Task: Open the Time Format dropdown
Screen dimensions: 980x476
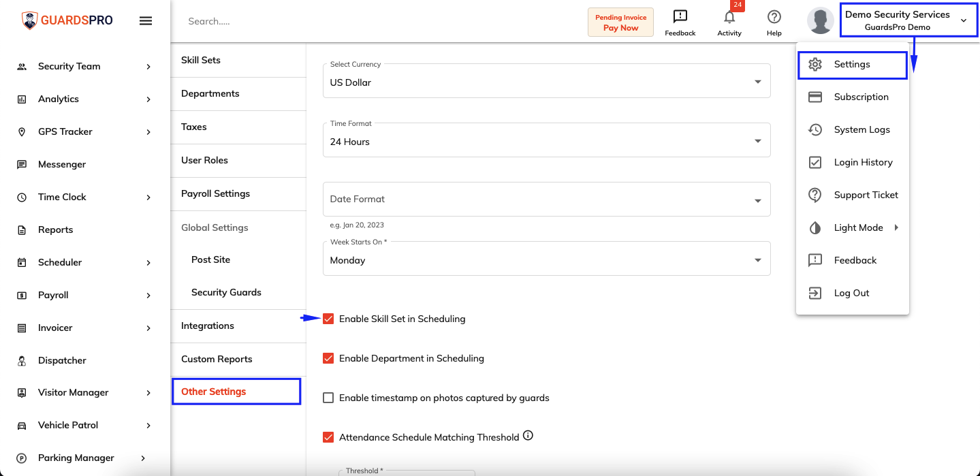Action: tap(546, 140)
